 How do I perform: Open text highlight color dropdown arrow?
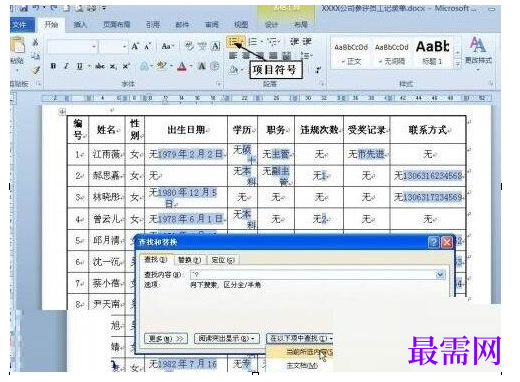[x=171, y=66]
